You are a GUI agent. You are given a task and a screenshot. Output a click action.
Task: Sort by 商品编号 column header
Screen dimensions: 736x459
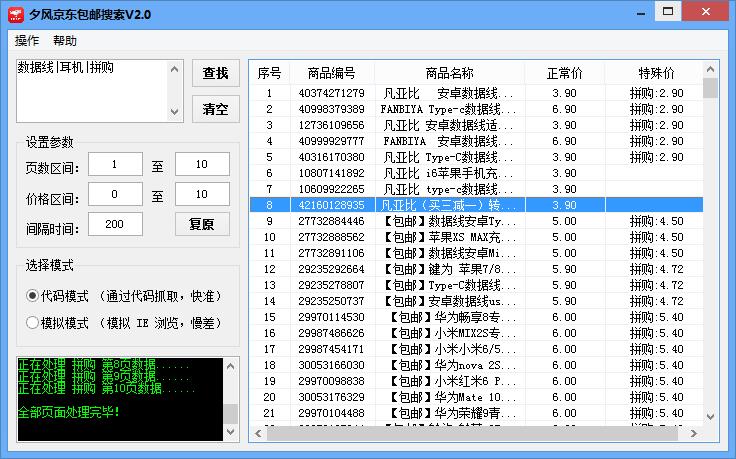point(332,73)
